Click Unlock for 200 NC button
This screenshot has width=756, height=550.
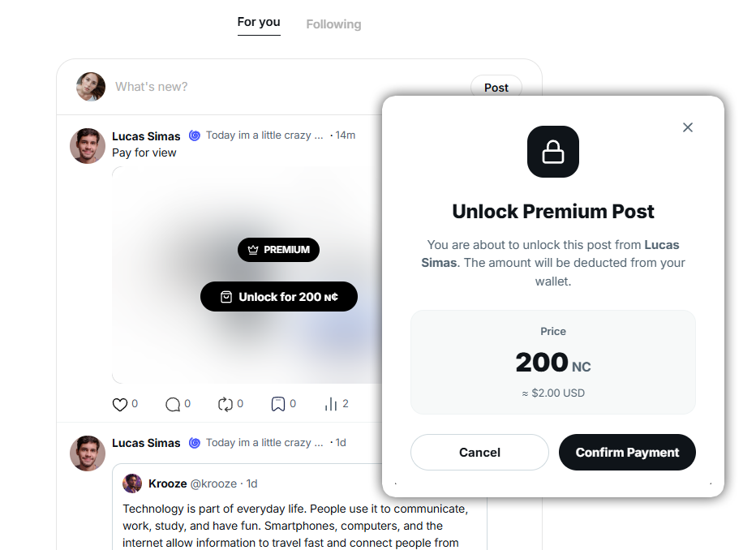click(279, 296)
